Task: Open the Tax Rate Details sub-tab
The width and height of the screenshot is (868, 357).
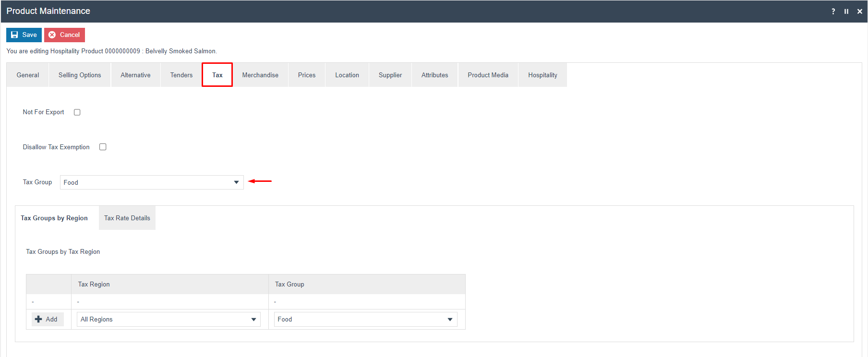Action: (x=127, y=218)
